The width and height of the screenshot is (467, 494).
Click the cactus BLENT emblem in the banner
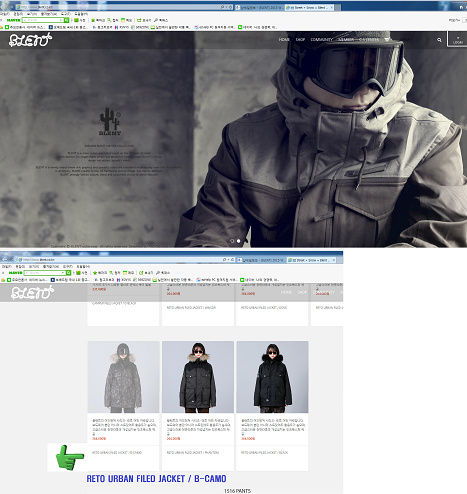pyautogui.click(x=110, y=121)
